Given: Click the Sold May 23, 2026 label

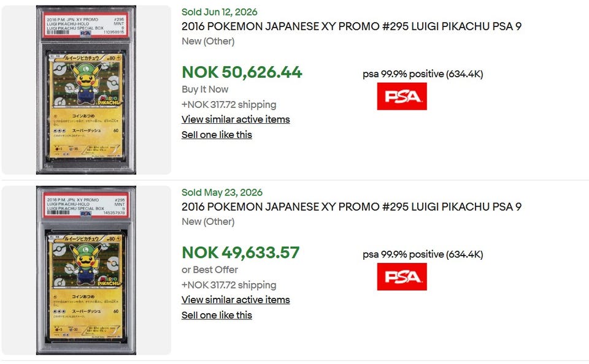Looking at the screenshot, I should click(222, 192).
